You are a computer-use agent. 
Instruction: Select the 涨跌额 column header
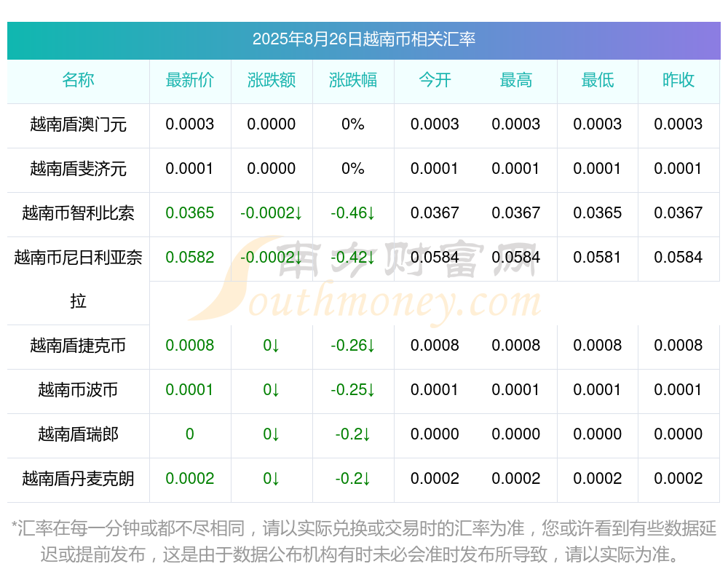click(x=271, y=80)
